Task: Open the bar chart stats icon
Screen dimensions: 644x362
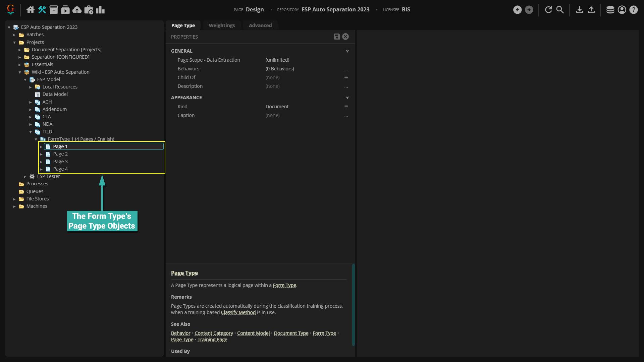Action: tap(100, 10)
